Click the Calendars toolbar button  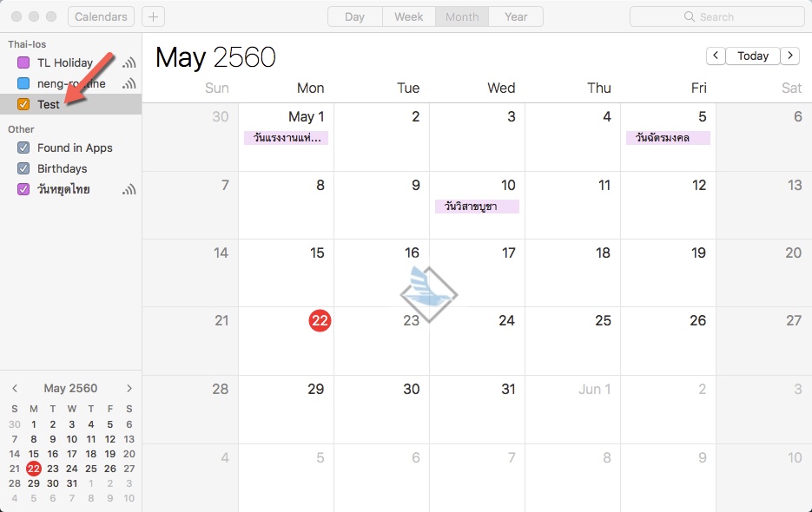coord(101,16)
